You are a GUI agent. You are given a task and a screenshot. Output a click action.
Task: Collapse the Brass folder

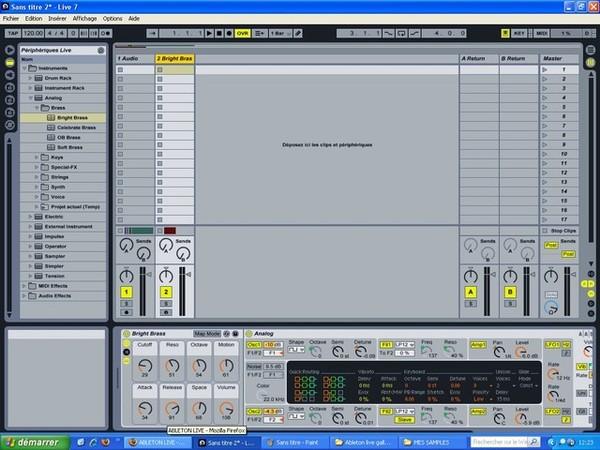(37, 108)
